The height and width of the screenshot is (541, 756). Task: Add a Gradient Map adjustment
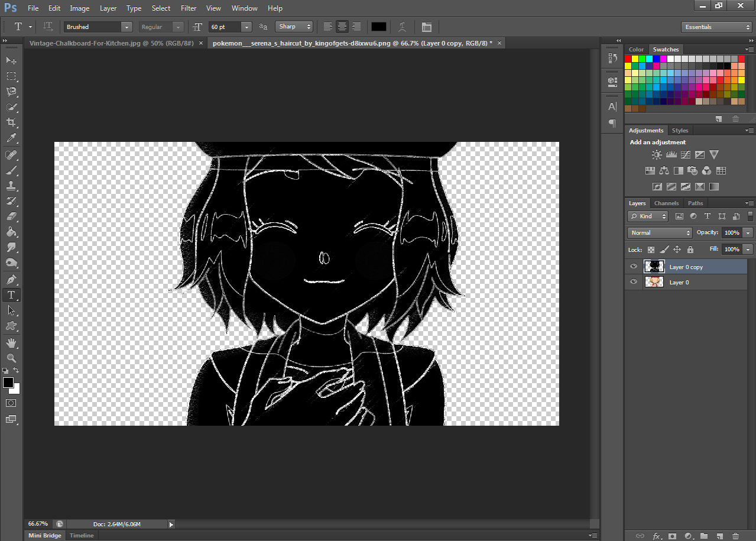click(714, 186)
